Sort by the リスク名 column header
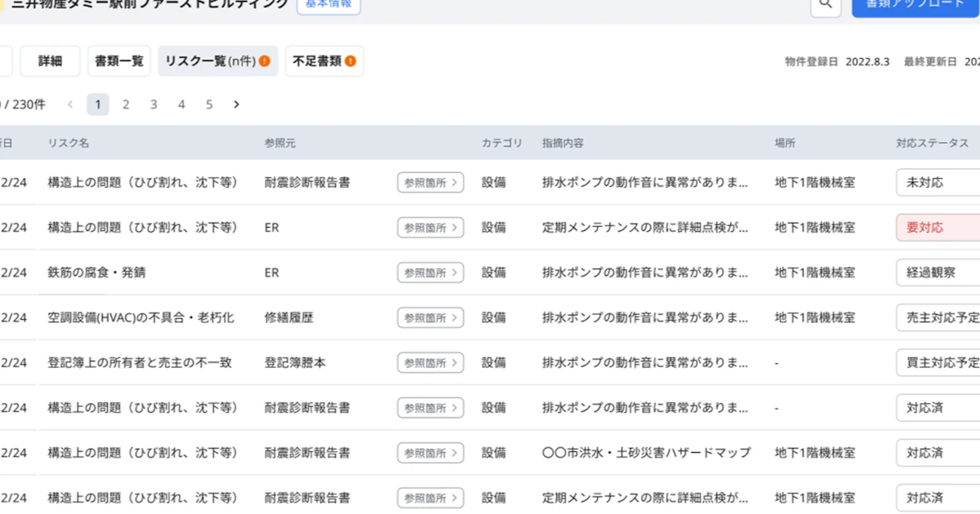Screen dimensions: 980x514 [x=69, y=143]
